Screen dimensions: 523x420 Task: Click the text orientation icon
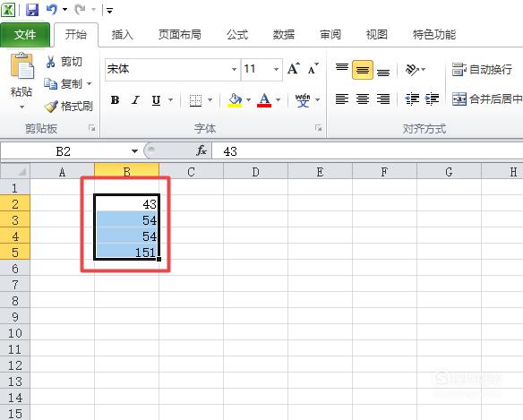pos(412,69)
